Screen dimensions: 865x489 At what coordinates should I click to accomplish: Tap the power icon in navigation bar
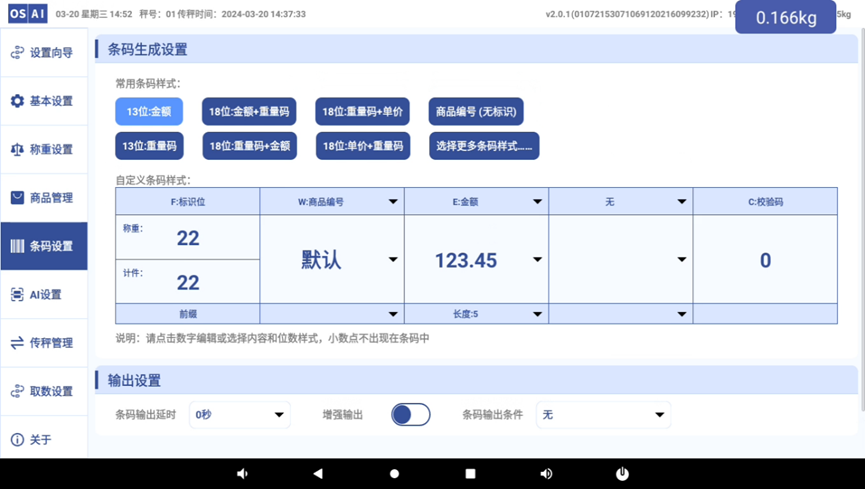tap(622, 473)
